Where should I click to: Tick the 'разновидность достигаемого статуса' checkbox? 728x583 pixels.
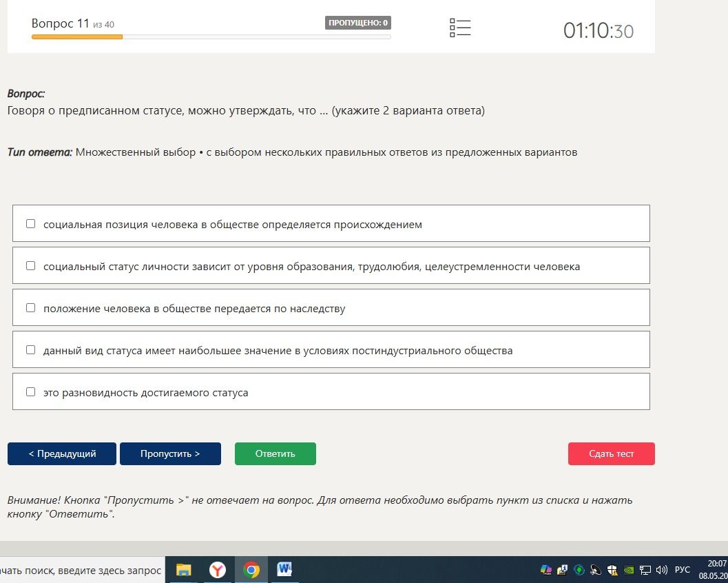[x=30, y=392]
